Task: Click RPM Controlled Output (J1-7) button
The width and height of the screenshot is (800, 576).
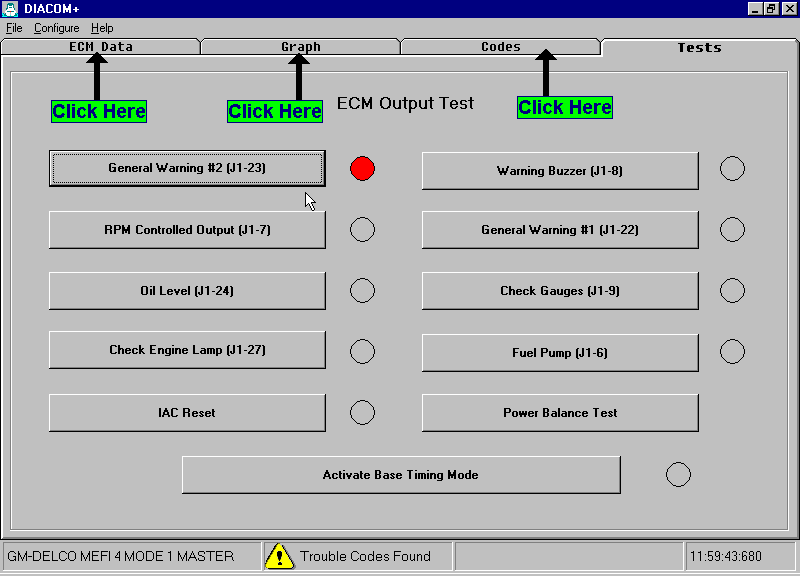Action: point(187,230)
